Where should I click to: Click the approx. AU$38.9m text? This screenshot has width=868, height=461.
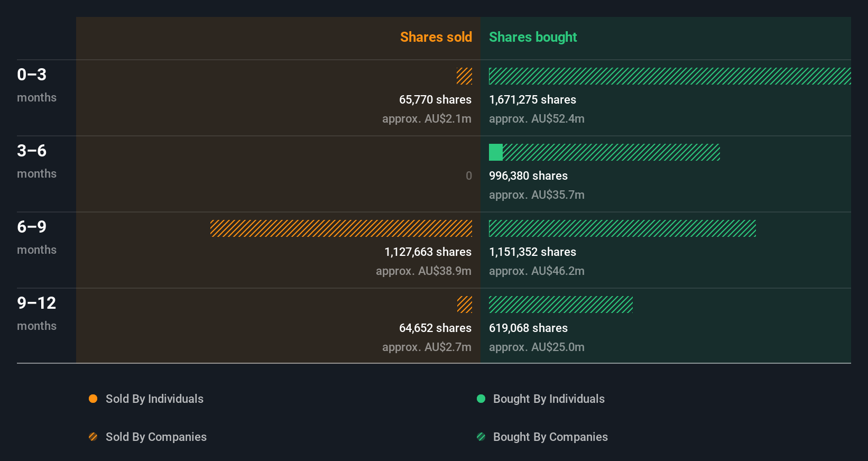[423, 271]
